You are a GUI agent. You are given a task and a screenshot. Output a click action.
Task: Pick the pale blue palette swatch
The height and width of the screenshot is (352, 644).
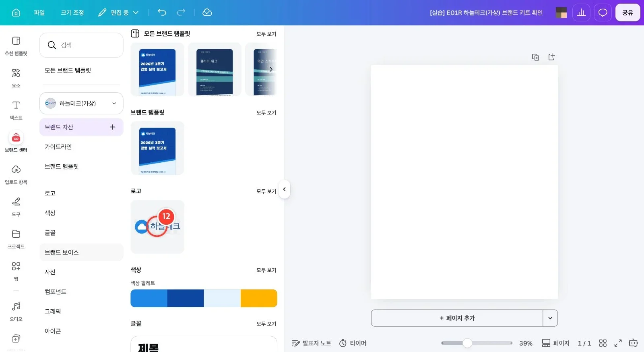(x=222, y=298)
